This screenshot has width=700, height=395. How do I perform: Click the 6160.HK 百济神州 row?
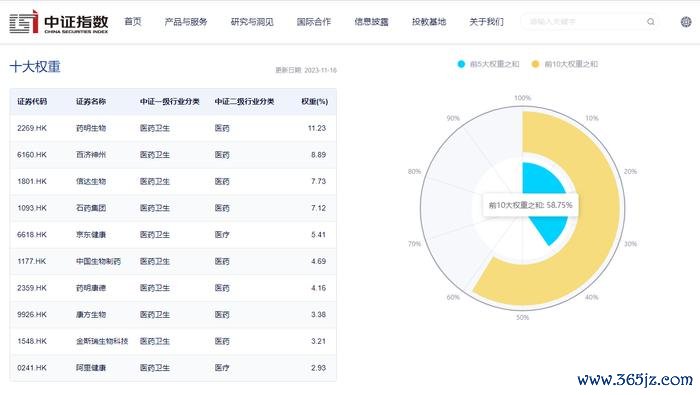coord(173,155)
